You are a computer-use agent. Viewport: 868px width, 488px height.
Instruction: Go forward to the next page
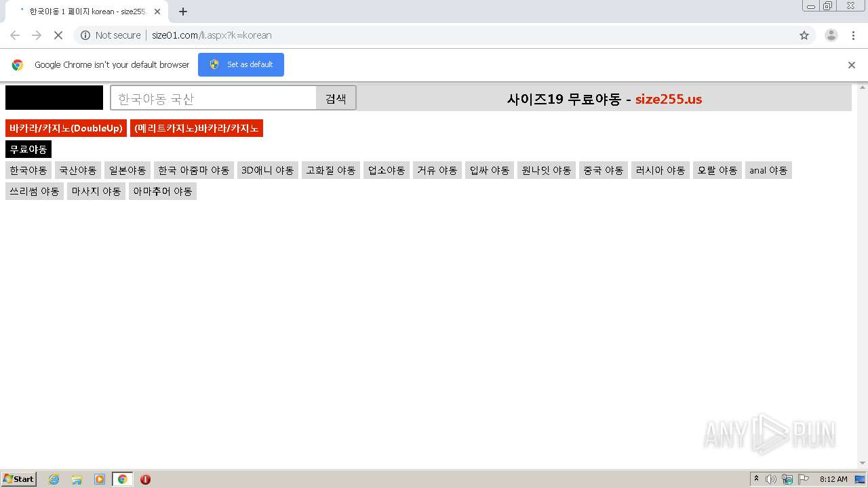37,35
